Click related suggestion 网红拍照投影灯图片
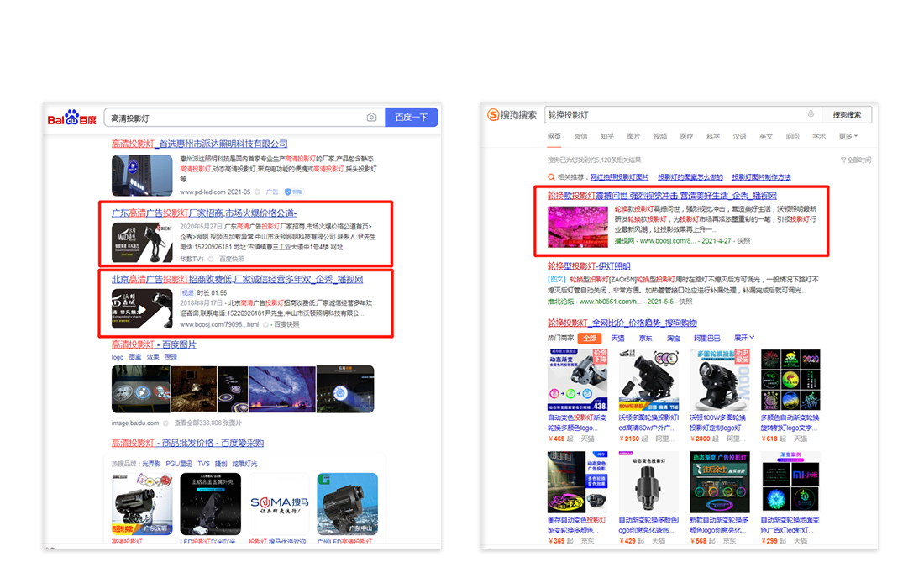Image resolution: width=924 pixels, height=562 pixels. tap(619, 177)
